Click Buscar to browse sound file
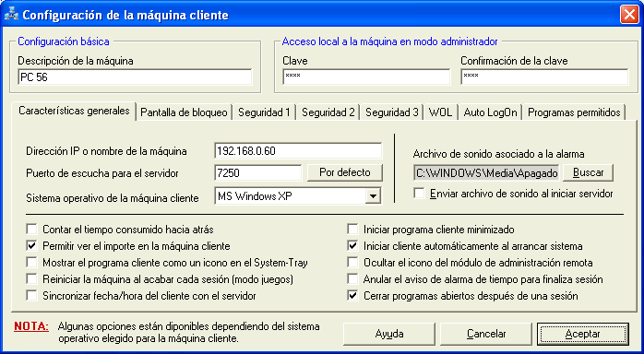Image resolution: width=644 pixels, height=354 pixels. (588, 172)
